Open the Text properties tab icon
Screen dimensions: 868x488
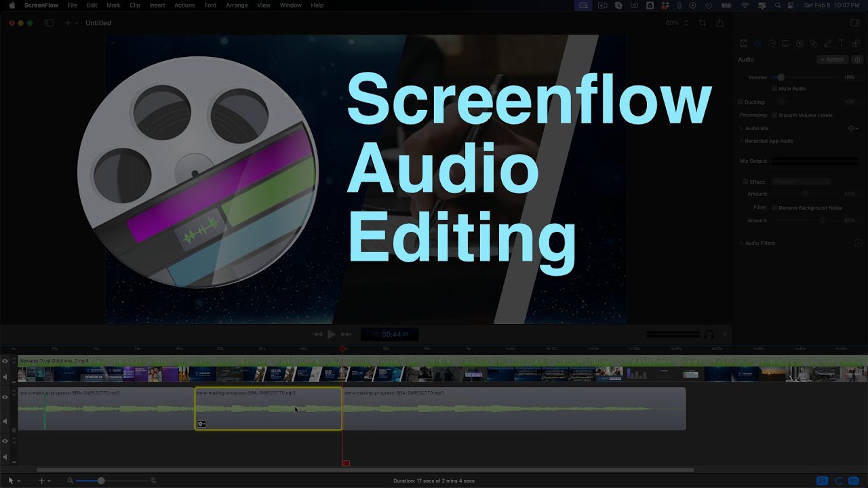tap(842, 43)
